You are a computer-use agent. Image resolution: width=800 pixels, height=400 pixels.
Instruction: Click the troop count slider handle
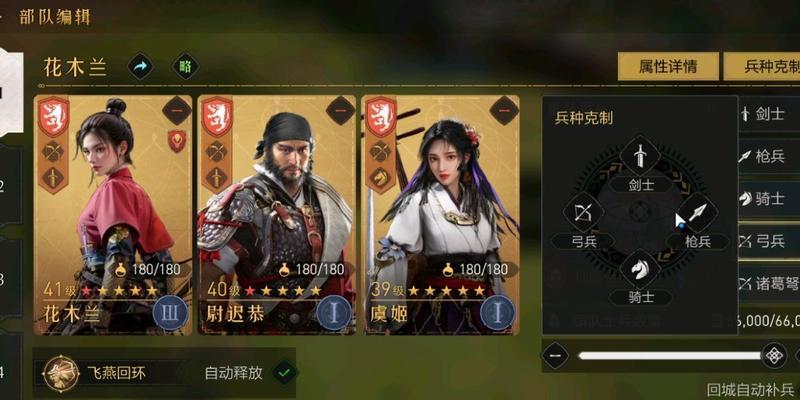(774, 356)
